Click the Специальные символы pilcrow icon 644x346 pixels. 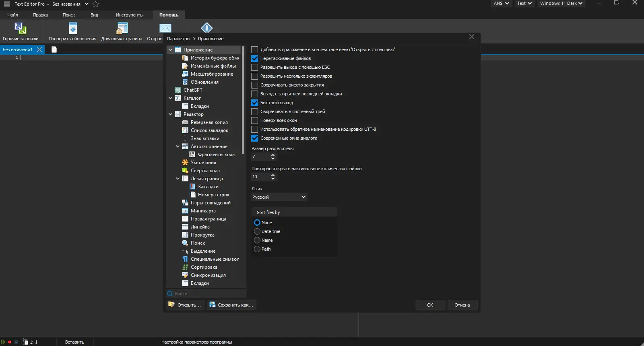pyautogui.click(x=185, y=259)
